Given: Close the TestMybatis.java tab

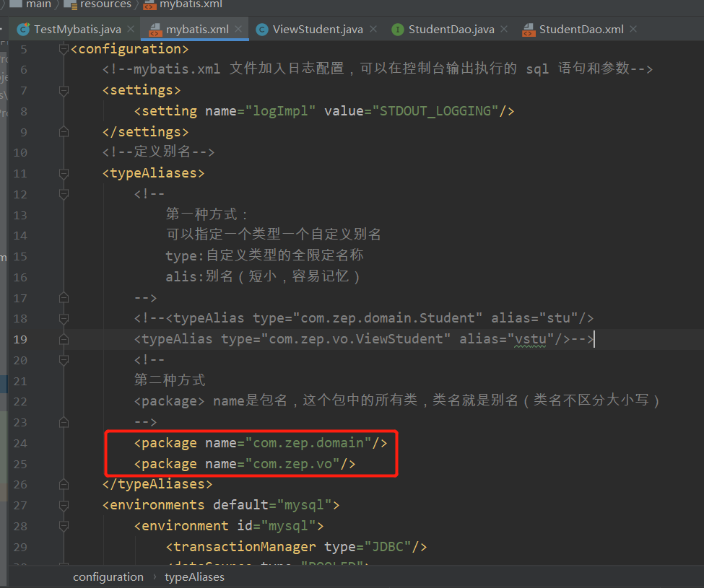Looking at the screenshot, I should coord(131,29).
